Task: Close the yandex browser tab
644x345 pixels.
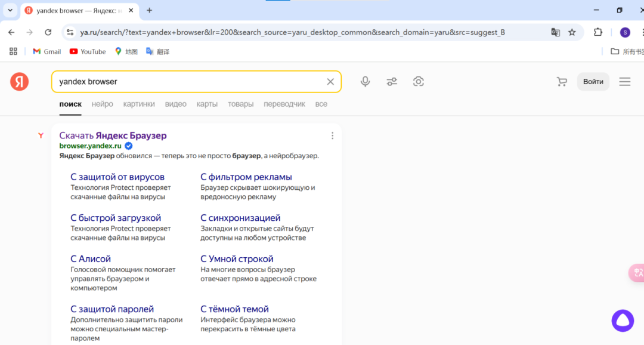Action: tap(131, 10)
